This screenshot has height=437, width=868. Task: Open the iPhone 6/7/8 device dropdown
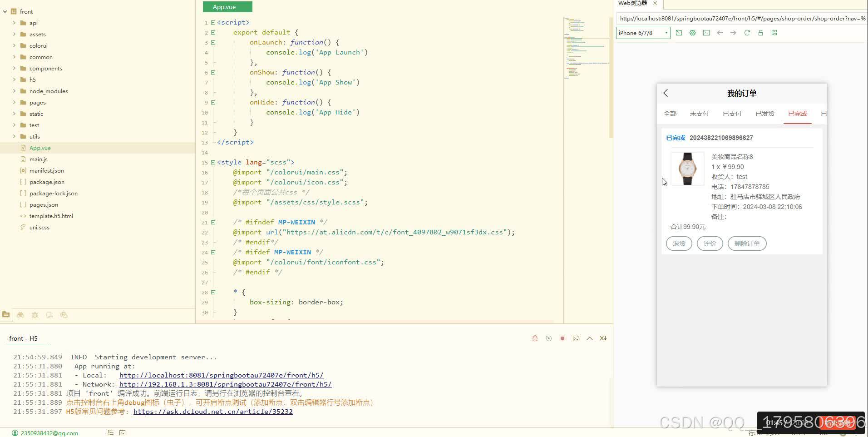click(x=643, y=33)
